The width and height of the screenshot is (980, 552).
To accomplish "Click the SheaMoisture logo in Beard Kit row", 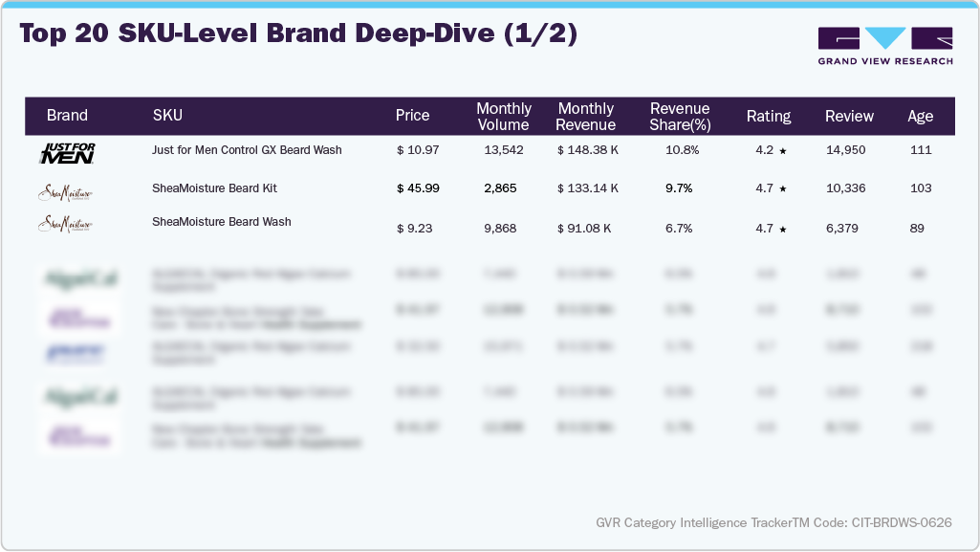I will pyautogui.click(x=65, y=193).
